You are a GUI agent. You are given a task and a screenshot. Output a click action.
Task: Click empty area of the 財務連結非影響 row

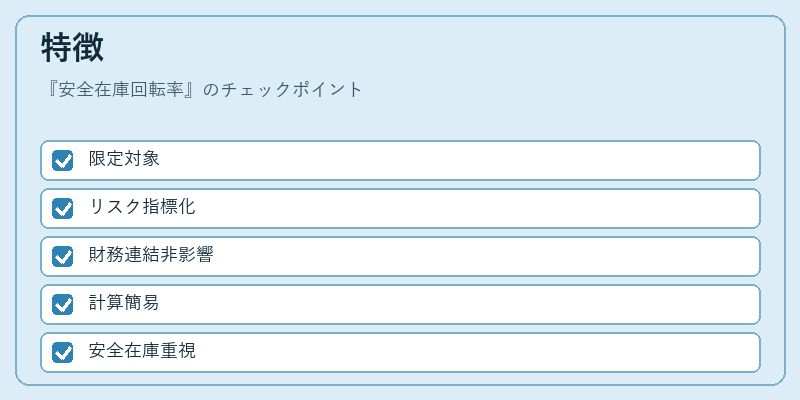[x=485, y=256]
